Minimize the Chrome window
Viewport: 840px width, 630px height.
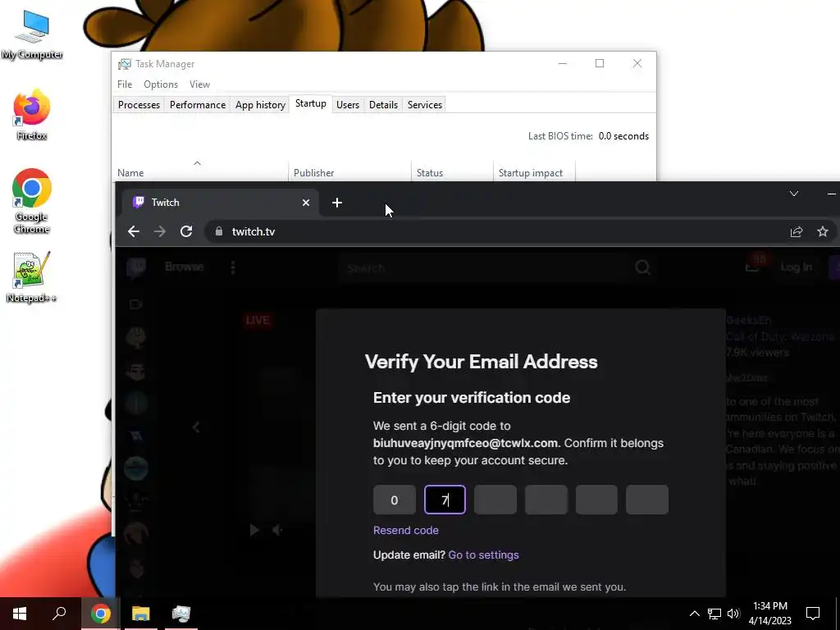(832, 194)
